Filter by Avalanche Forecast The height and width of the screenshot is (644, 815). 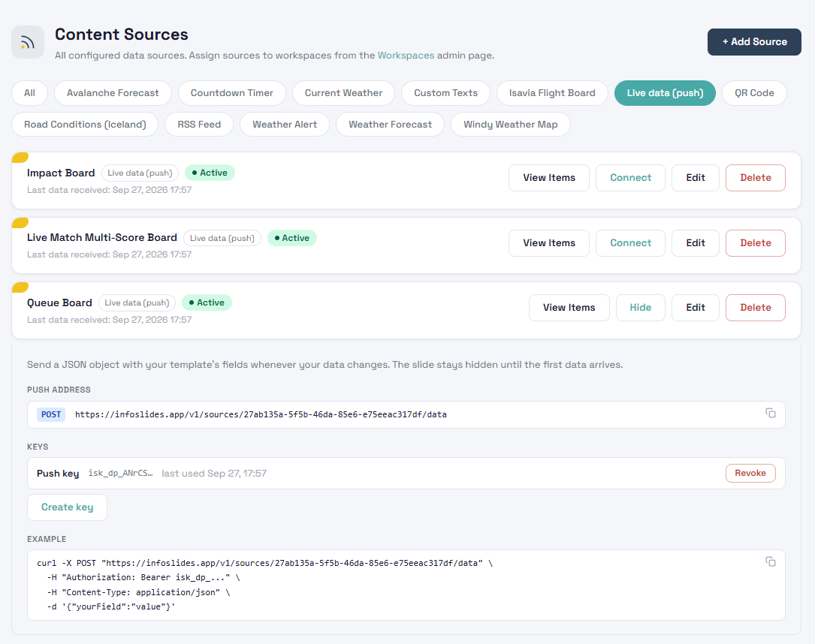[x=113, y=93]
